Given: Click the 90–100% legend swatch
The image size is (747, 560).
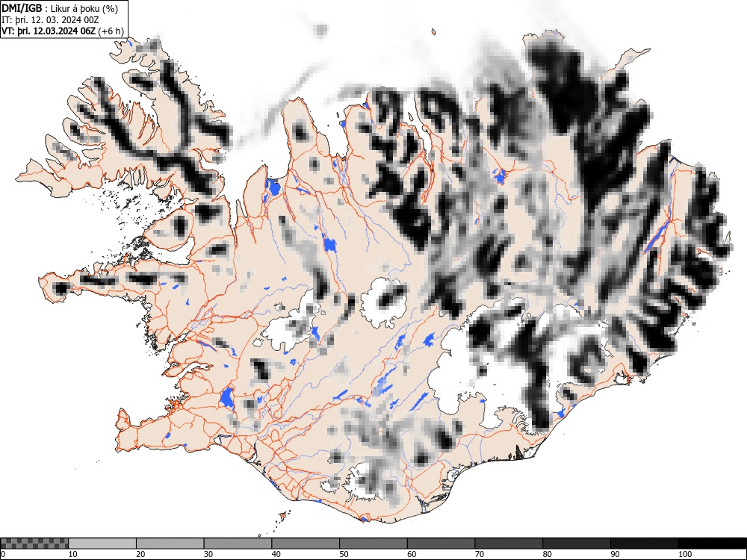Looking at the screenshot, I should (644, 544).
